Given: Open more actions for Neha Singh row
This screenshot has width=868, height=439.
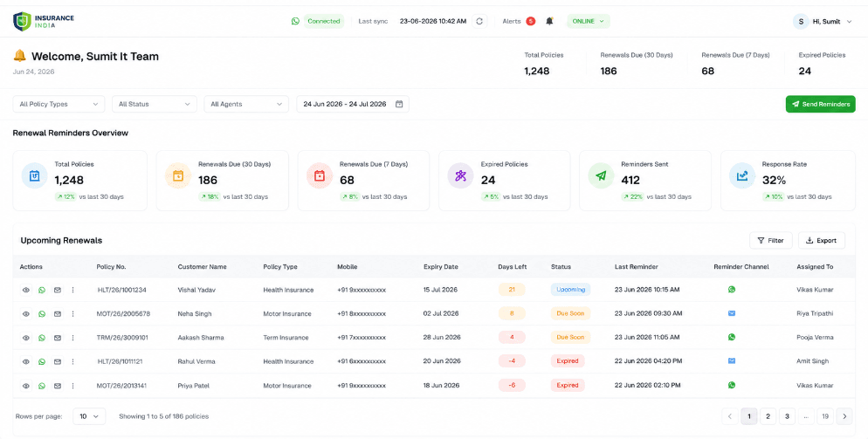Looking at the screenshot, I should pyautogui.click(x=72, y=314).
